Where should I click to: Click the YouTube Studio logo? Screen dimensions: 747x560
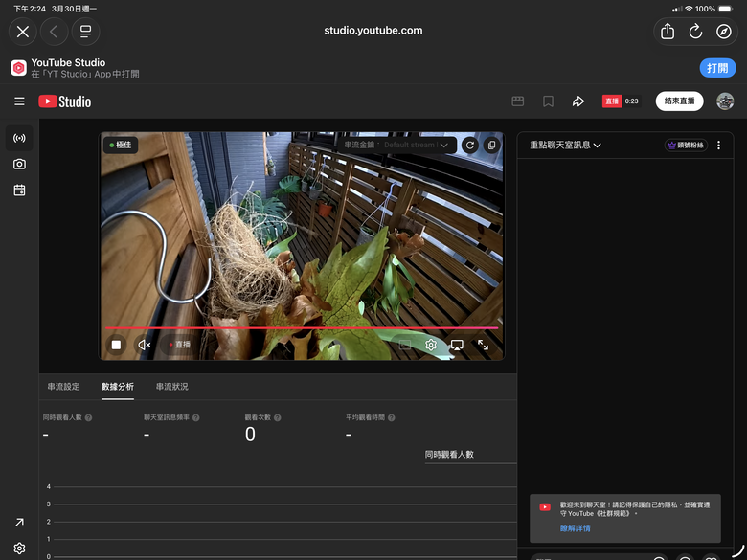coord(65,101)
